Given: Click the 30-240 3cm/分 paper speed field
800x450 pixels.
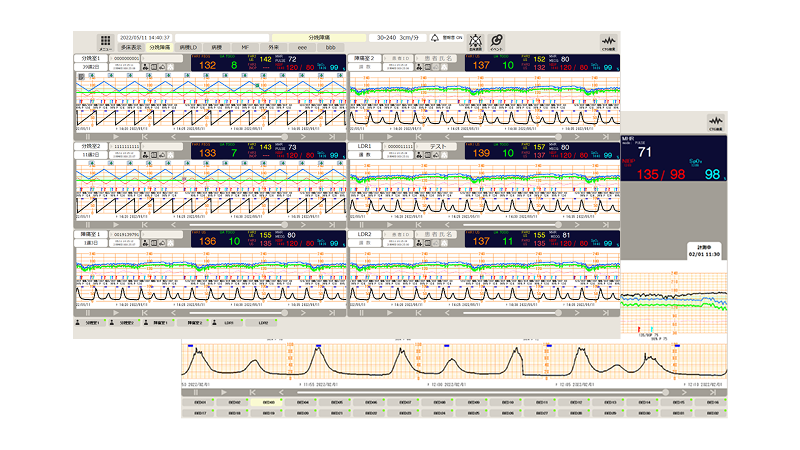Looking at the screenshot, I should click(393, 38).
